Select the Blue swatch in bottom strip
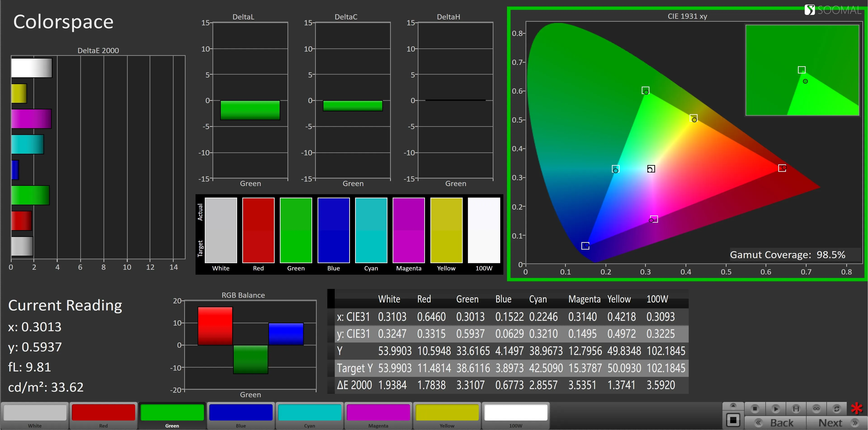 tap(241, 416)
